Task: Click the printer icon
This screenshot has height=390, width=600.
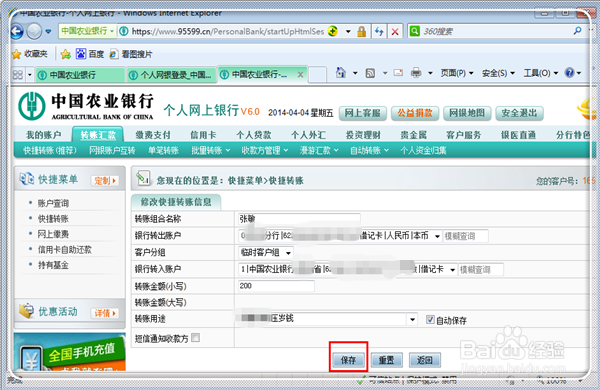Action: 416,72
